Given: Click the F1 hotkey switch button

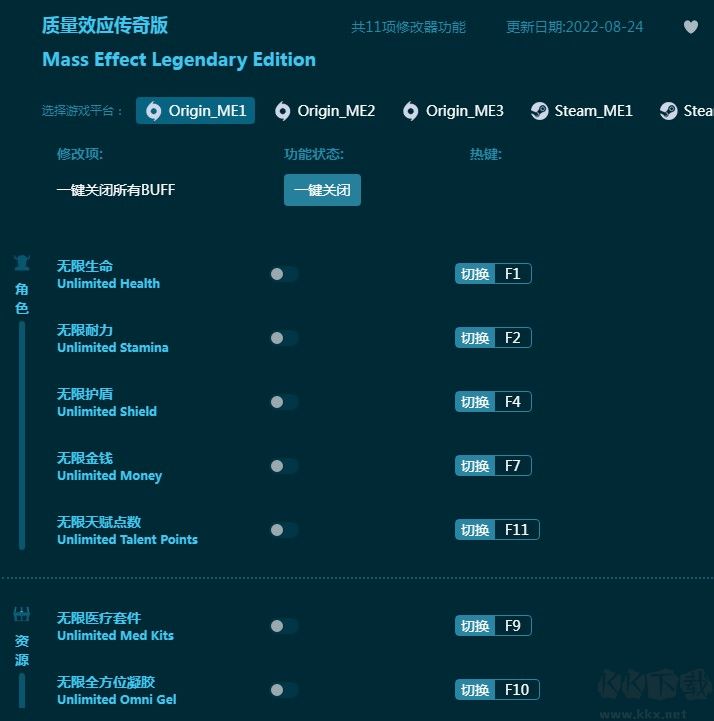Looking at the screenshot, I should click(x=475, y=274).
